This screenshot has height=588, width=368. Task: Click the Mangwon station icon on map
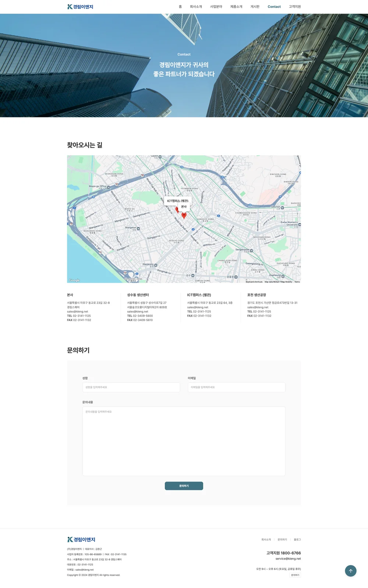pos(138,229)
